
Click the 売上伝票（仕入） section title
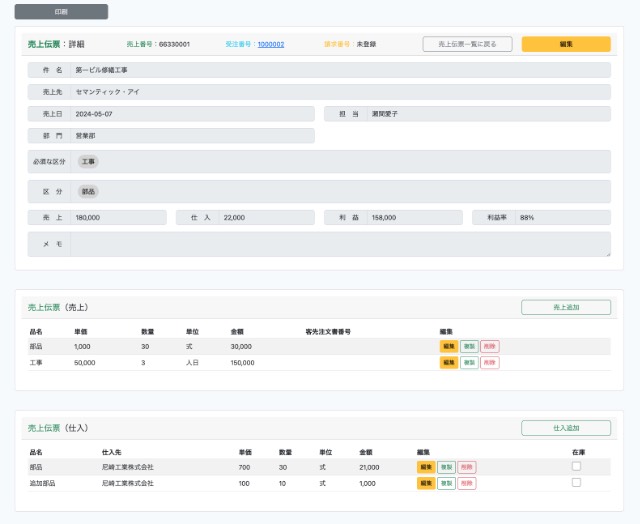[58, 428]
